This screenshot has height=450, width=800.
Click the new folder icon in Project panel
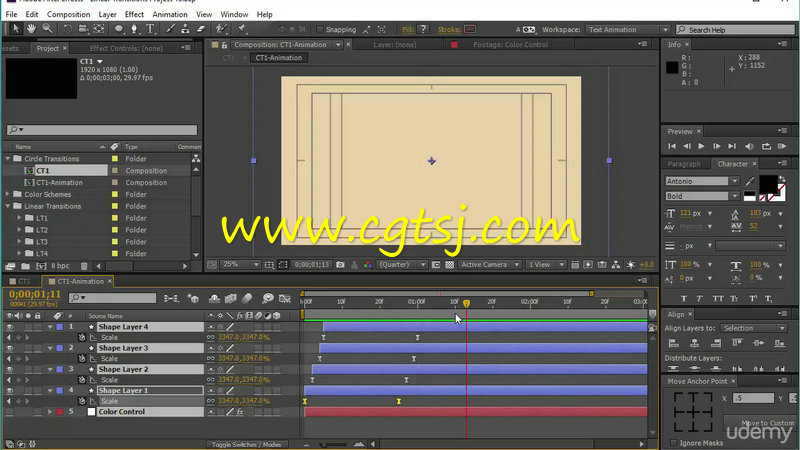coord(26,266)
